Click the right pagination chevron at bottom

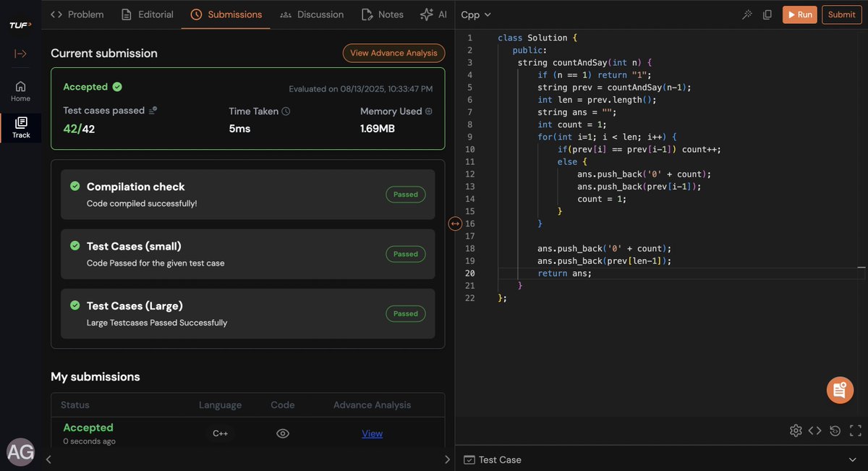[447, 459]
